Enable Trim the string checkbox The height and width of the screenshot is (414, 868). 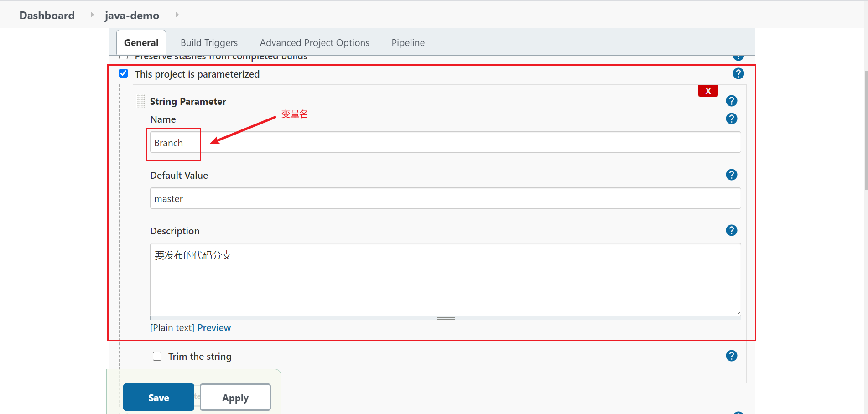click(157, 356)
